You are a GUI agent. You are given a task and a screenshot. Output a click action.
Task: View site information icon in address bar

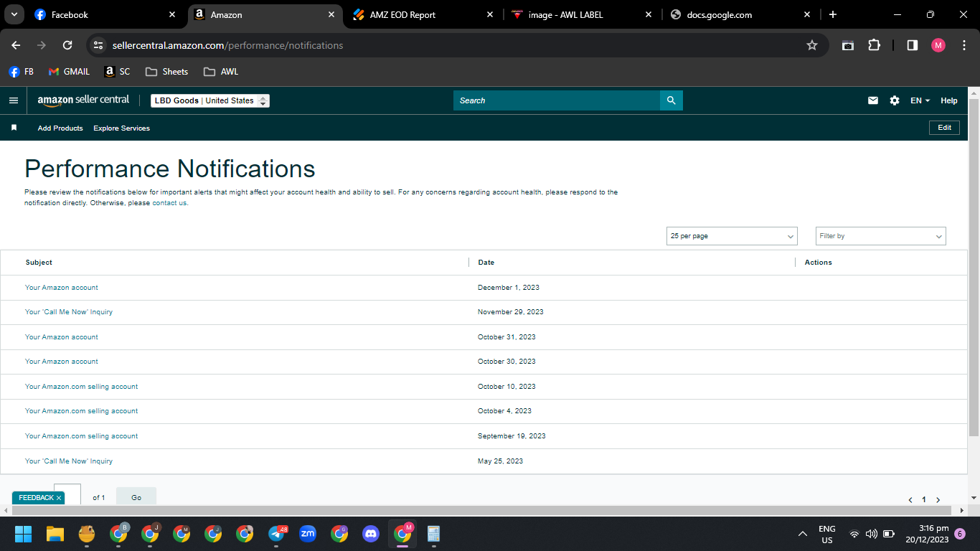98,45
